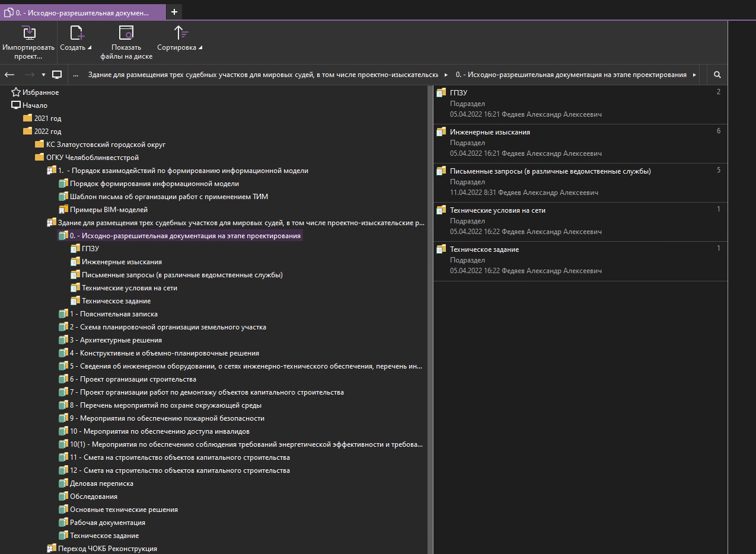756x554 pixels.
Task: Click breadcrumb Здание для размещения трех судебных участков
Action: coord(263,75)
